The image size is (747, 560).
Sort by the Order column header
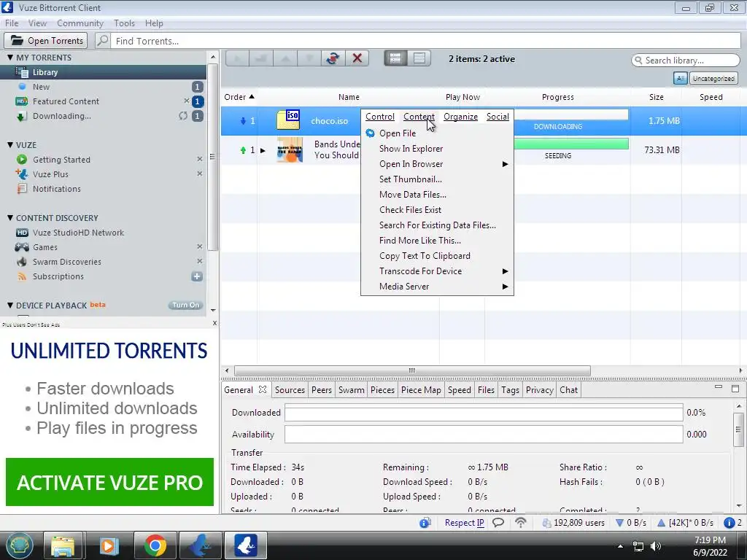pos(239,97)
